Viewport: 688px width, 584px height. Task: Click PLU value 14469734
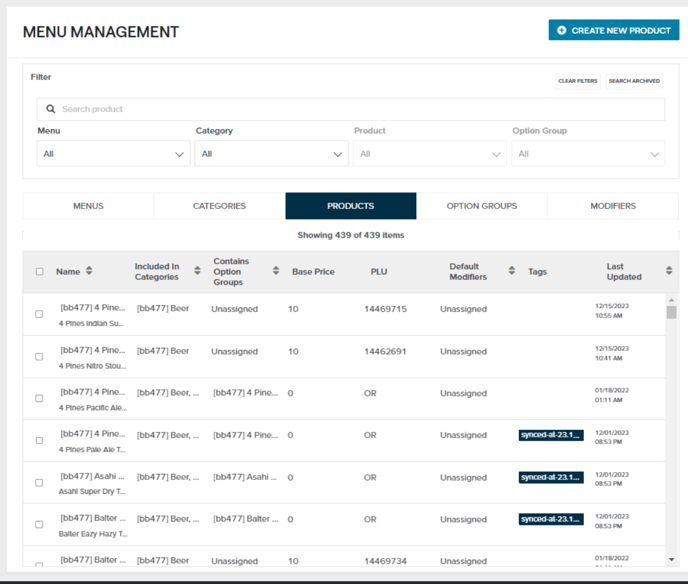point(385,561)
